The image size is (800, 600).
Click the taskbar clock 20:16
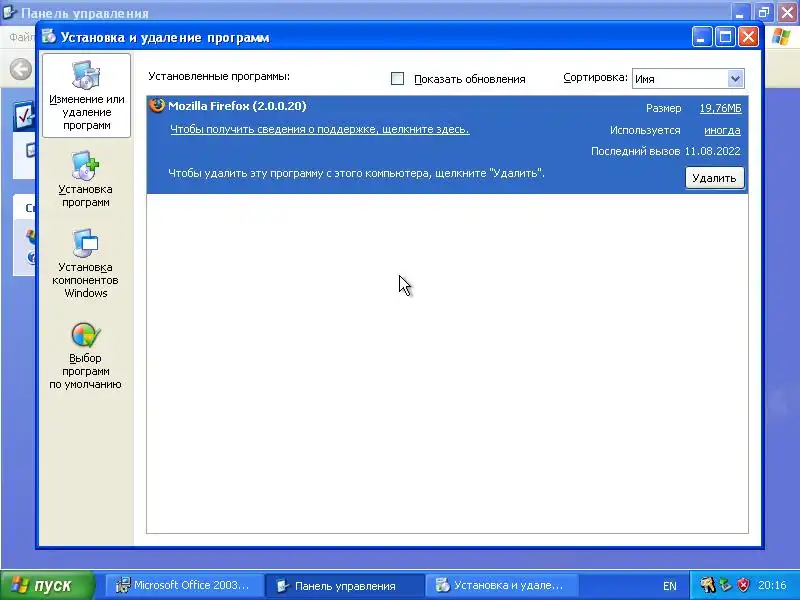pos(772,585)
